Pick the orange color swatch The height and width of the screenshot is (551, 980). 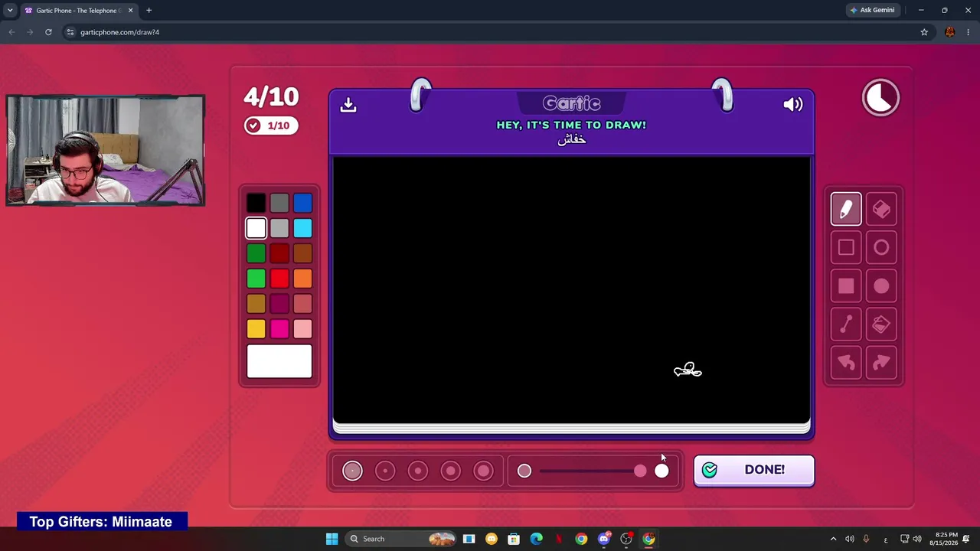click(302, 279)
